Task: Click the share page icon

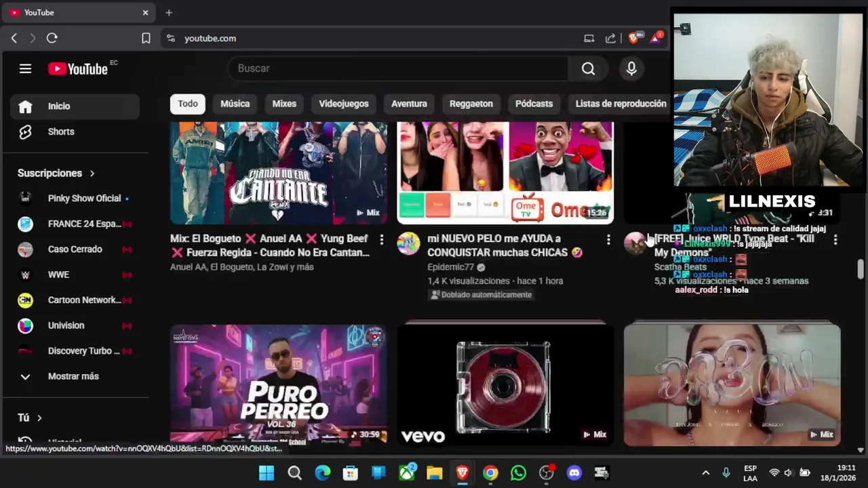Action: [610, 39]
